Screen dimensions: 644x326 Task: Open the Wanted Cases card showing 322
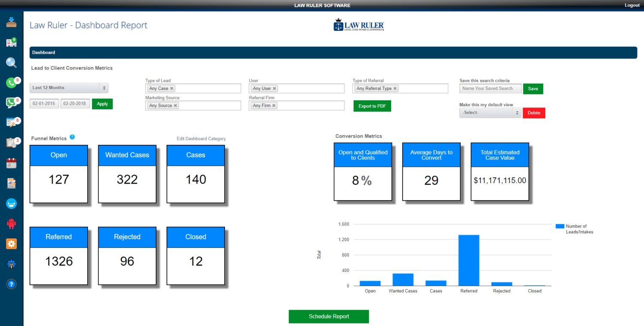(x=127, y=174)
